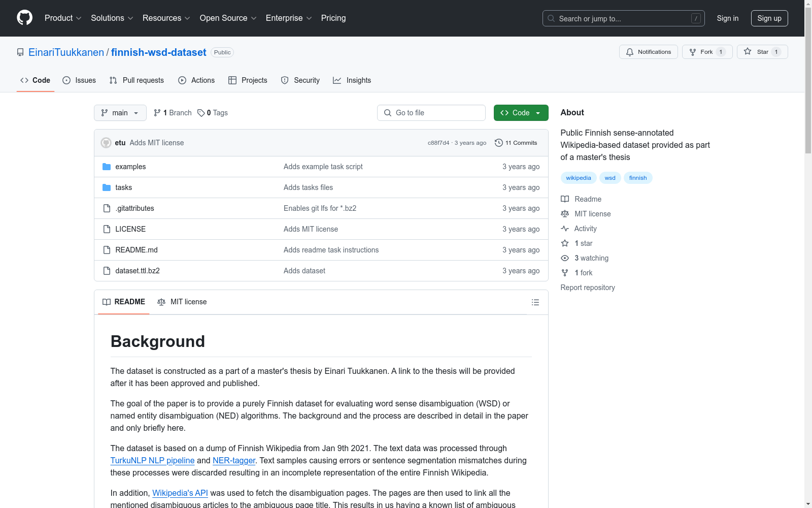Click the GitHub logo icon
812x508 pixels.
click(24, 18)
